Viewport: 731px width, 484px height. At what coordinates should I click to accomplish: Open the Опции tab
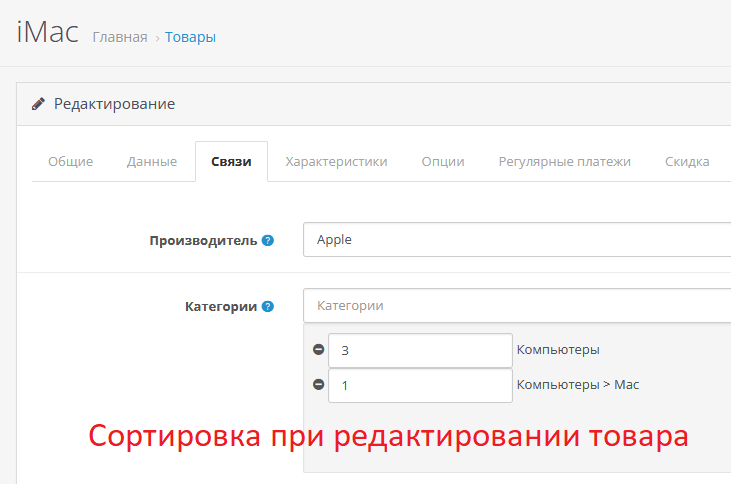click(x=443, y=161)
